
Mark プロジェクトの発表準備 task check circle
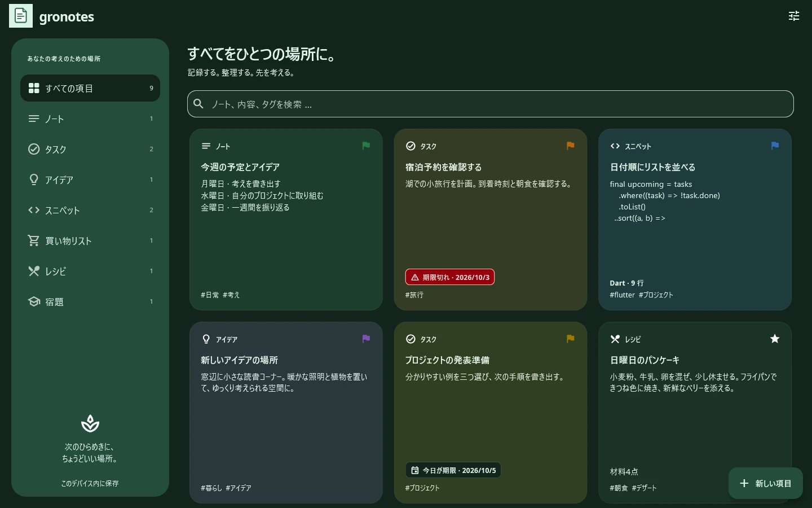pyautogui.click(x=411, y=339)
